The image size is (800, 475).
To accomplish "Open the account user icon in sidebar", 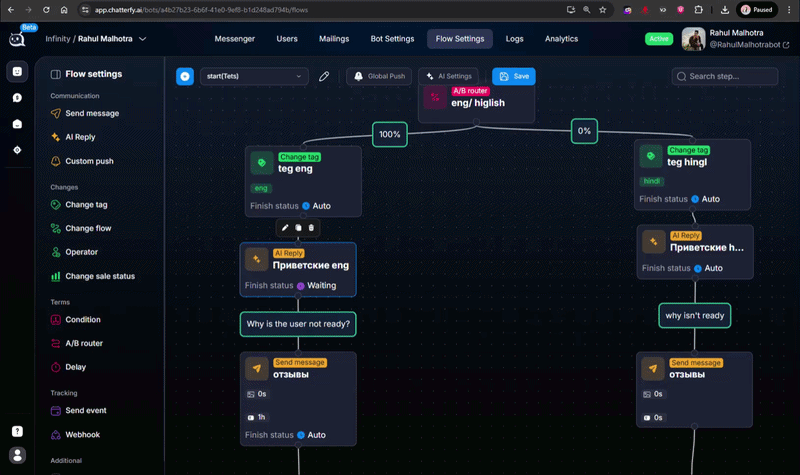I will pos(17,455).
